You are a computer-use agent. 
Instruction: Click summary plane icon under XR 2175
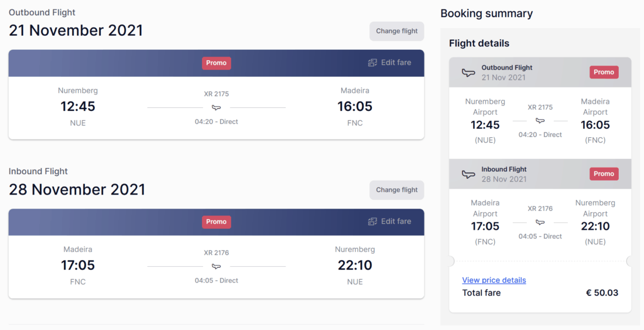(540, 121)
